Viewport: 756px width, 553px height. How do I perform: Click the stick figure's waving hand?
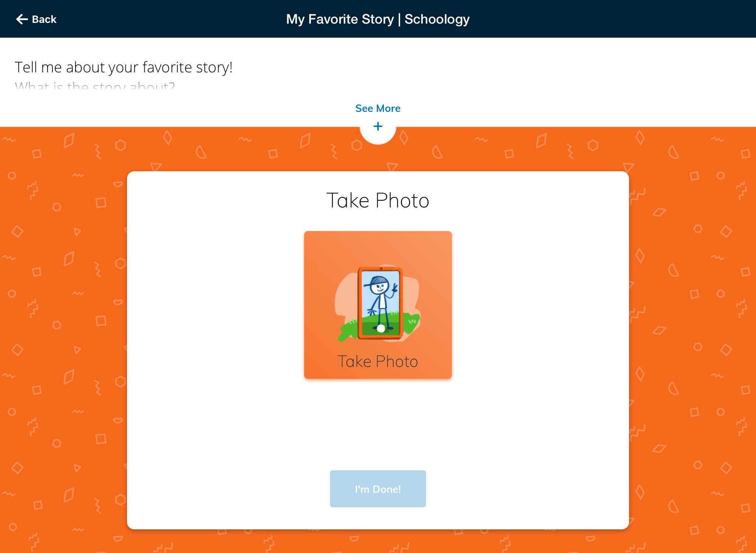pyautogui.click(x=395, y=287)
